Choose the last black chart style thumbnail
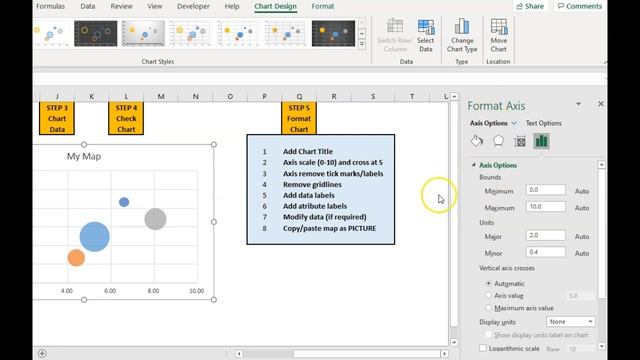This screenshot has width=640, height=360. (333, 33)
